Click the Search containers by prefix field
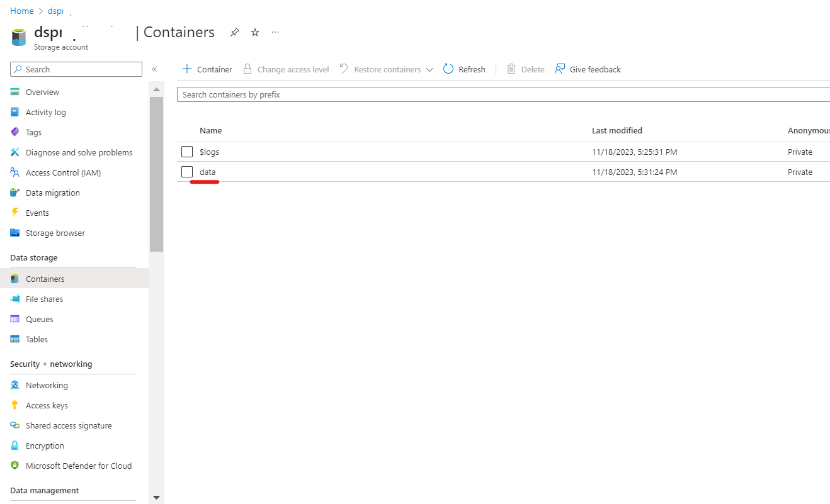Image resolution: width=830 pixels, height=504 pixels. pyautogui.click(x=504, y=94)
